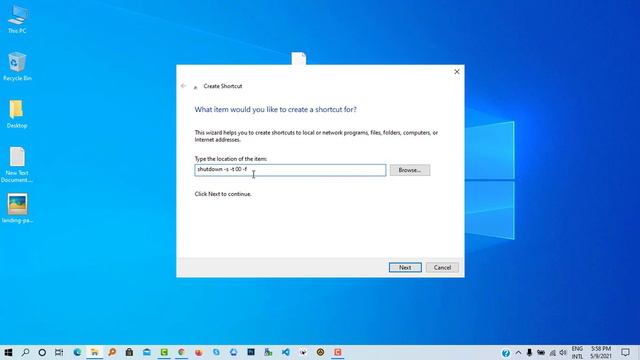The height and width of the screenshot is (360, 640).
Task: Cancel the Create Shortcut wizard
Action: pyautogui.click(x=442, y=267)
